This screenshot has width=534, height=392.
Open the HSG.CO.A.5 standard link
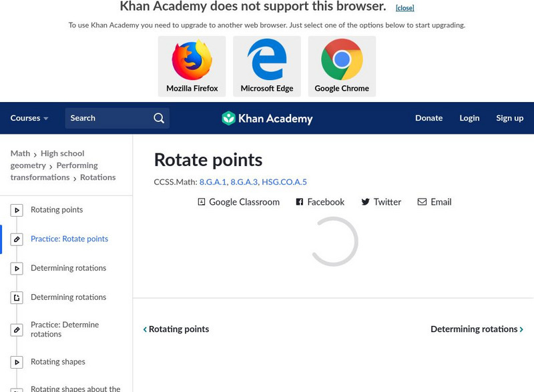tap(284, 182)
